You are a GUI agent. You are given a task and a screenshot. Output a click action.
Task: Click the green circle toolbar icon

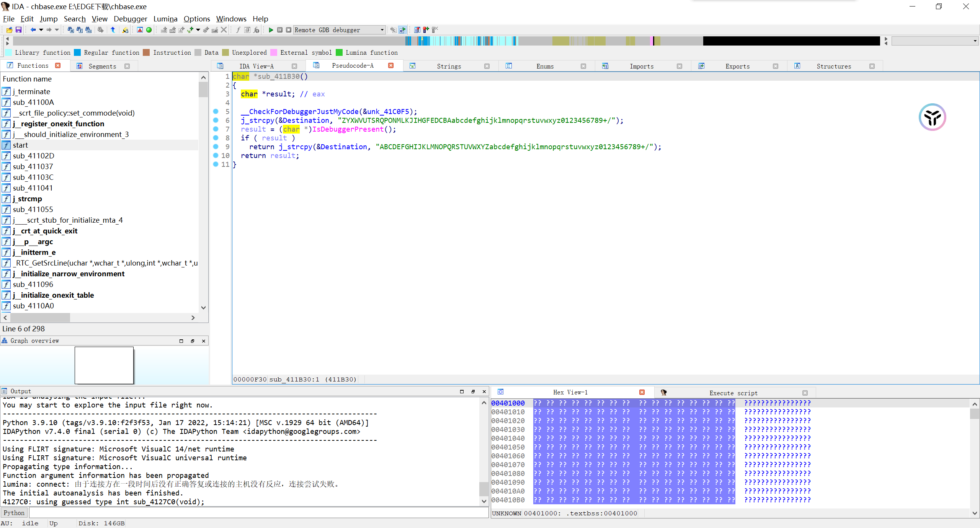click(x=149, y=30)
